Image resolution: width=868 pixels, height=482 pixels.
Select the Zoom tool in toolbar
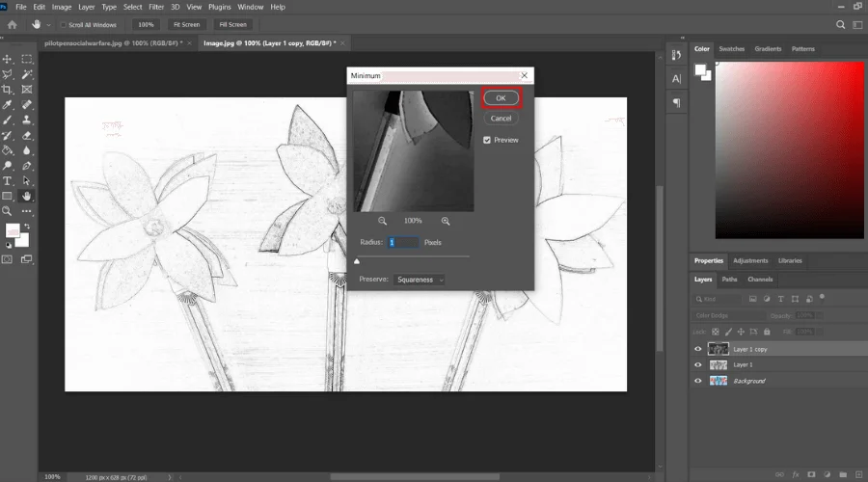pos(7,211)
